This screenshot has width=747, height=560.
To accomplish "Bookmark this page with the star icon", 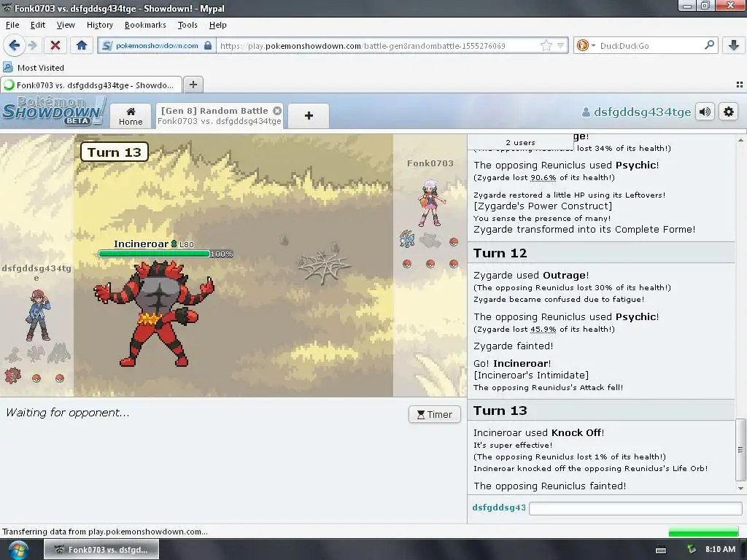I will [x=546, y=45].
